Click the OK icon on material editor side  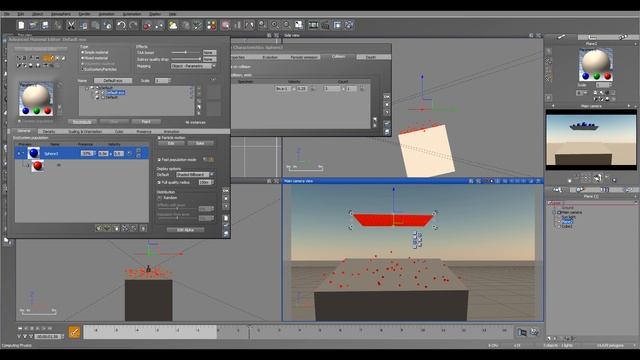pos(226,190)
